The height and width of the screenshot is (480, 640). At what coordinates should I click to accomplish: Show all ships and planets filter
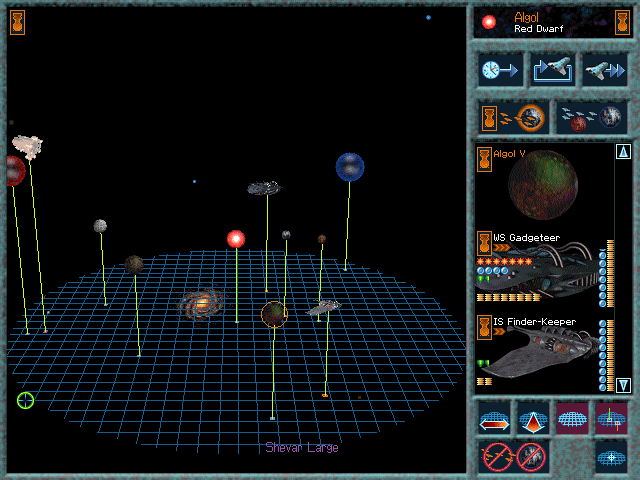coord(592,118)
